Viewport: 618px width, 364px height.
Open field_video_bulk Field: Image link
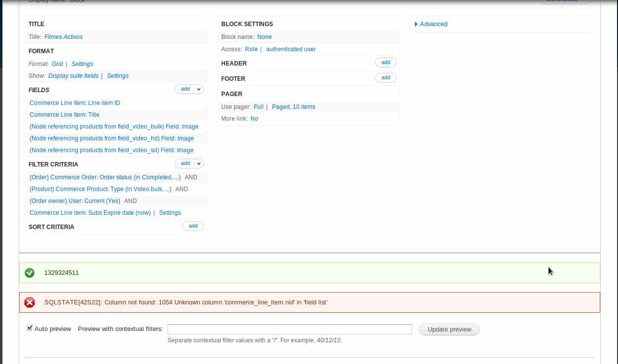tap(114, 127)
